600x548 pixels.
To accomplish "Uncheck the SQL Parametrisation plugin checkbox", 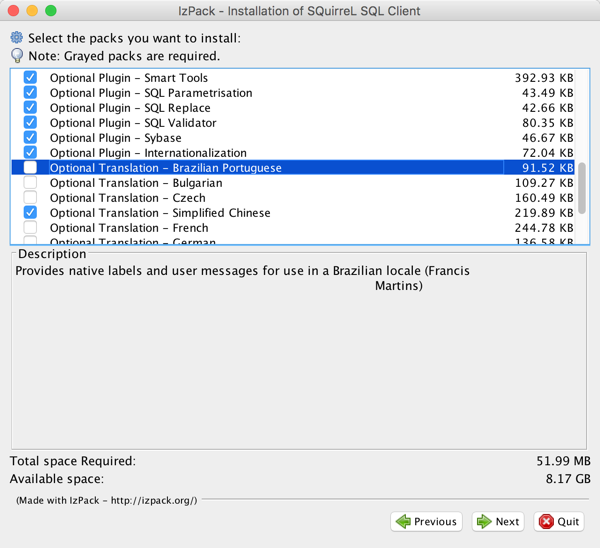I will click(30, 93).
